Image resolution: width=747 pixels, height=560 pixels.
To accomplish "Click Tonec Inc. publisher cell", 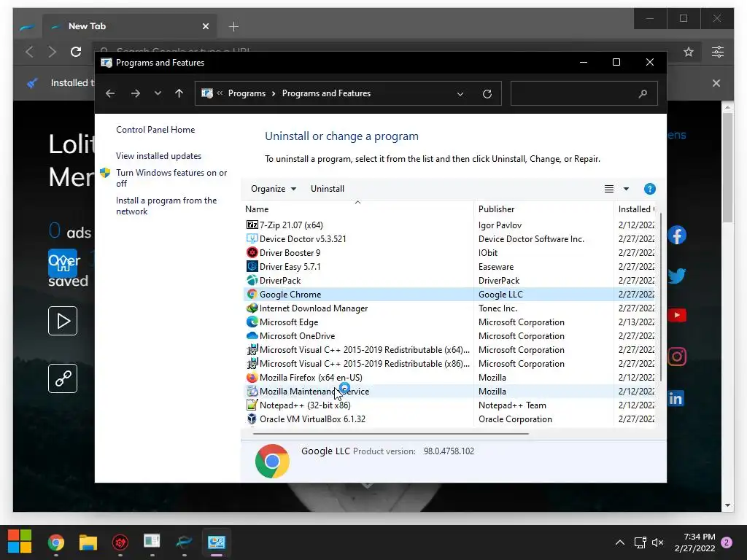I will (x=498, y=308).
